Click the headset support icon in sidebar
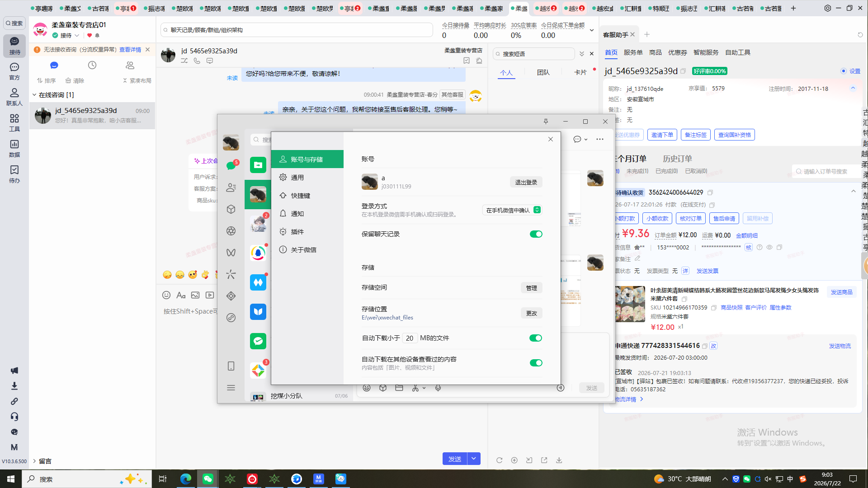868x488 pixels. 14,417
